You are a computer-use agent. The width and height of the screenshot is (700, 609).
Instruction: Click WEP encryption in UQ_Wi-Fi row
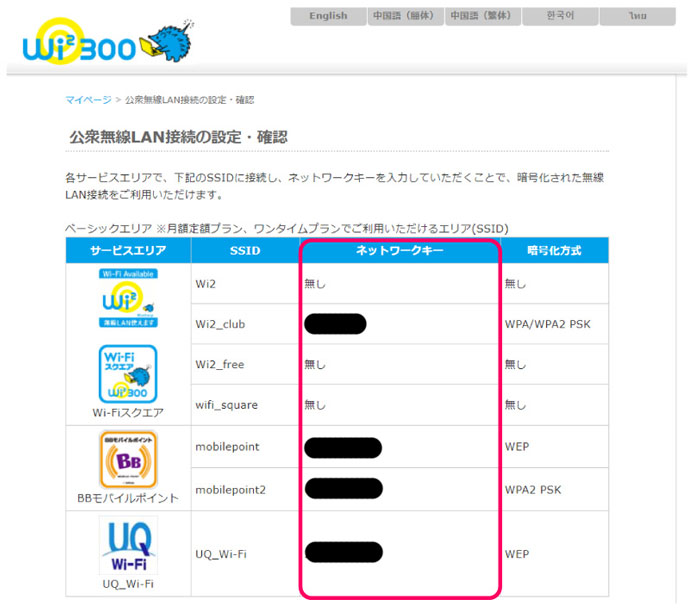[517, 554]
